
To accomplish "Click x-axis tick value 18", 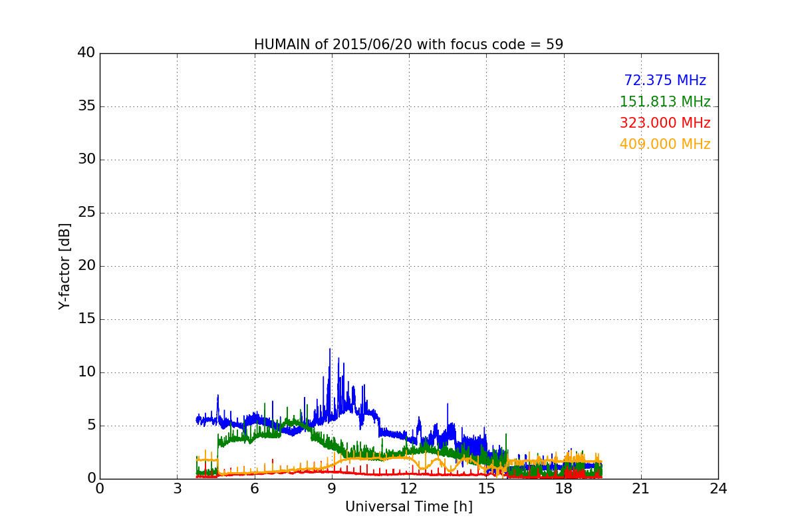I will coord(564,489).
